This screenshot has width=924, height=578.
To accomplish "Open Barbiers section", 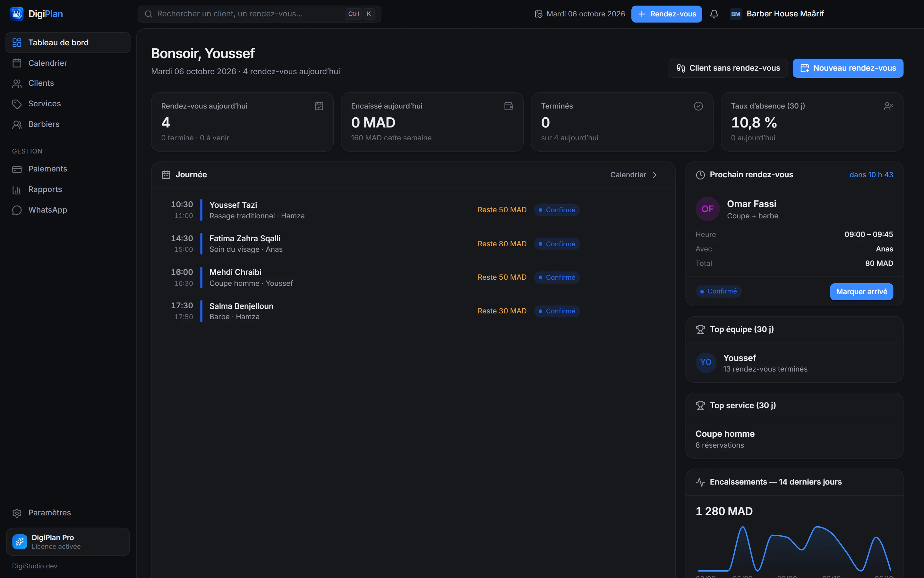I will pos(68,124).
